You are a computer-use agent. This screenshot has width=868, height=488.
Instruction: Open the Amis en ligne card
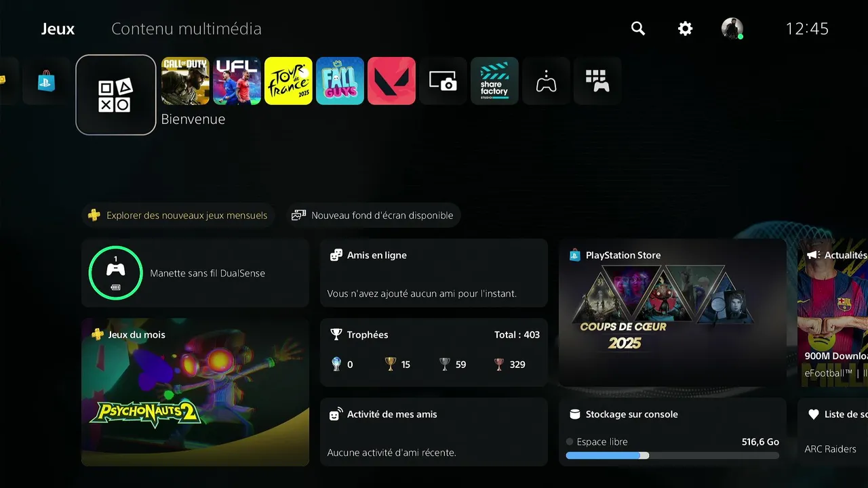[x=434, y=272]
